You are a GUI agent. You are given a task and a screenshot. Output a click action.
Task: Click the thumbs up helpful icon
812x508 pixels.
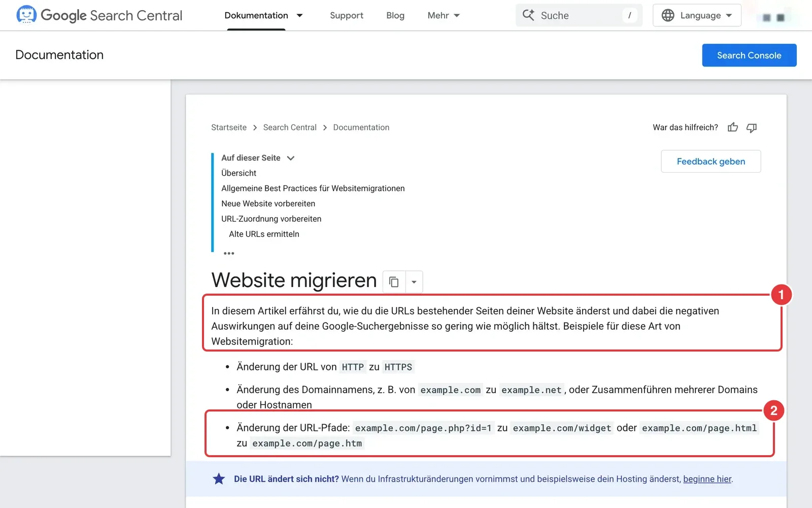(733, 128)
